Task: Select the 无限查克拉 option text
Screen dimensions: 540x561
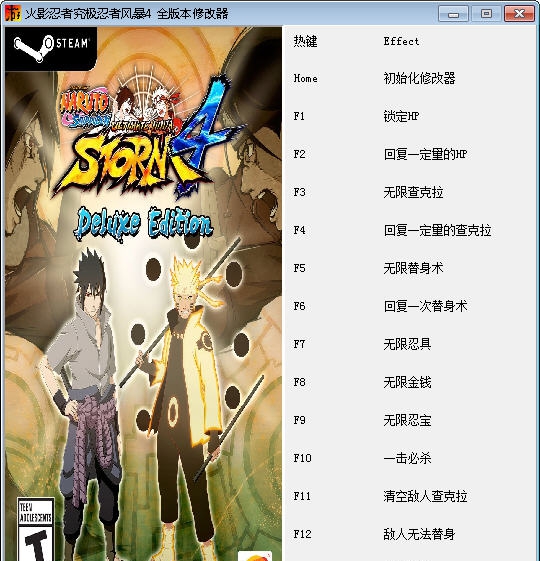Action: 413,192
